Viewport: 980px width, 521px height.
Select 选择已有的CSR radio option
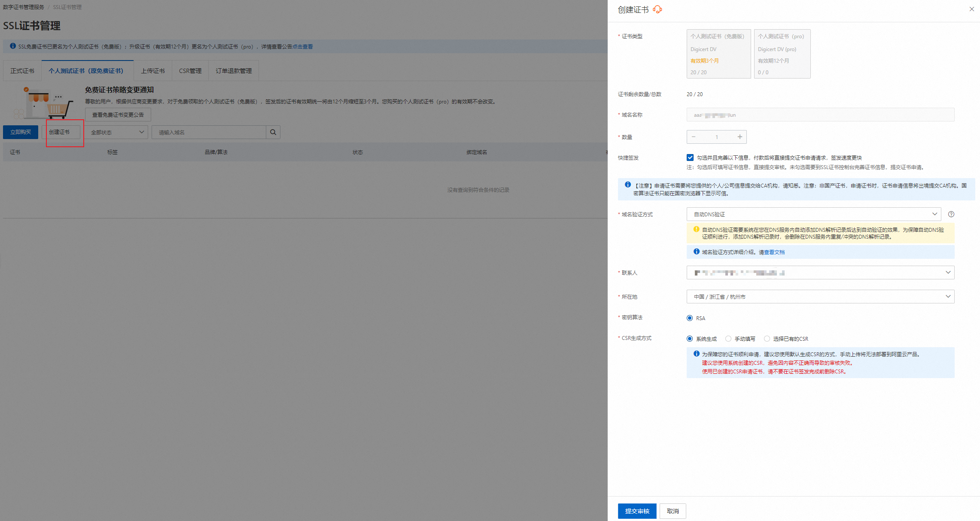click(x=767, y=339)
